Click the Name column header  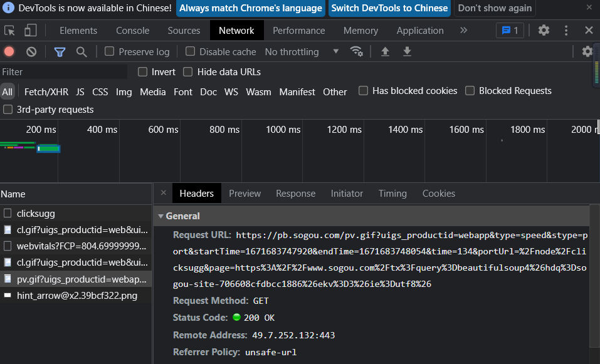(x=76, y=194)
